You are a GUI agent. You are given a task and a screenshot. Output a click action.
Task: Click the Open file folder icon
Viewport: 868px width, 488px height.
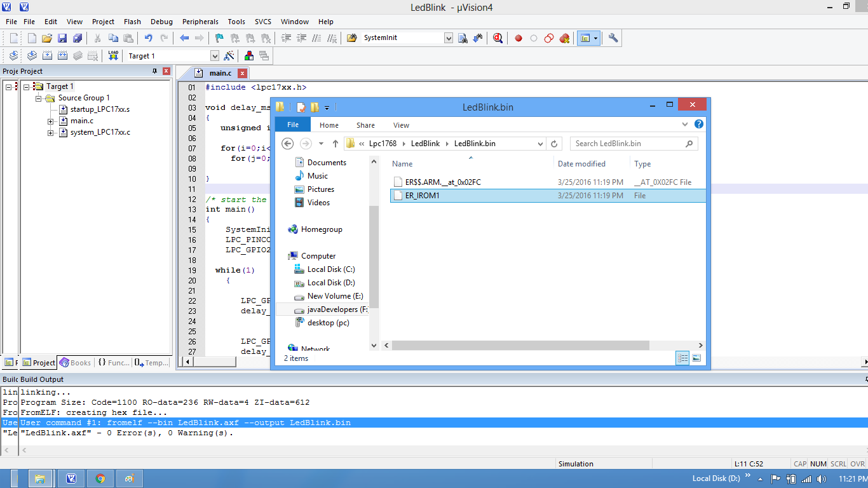[47, 38]
